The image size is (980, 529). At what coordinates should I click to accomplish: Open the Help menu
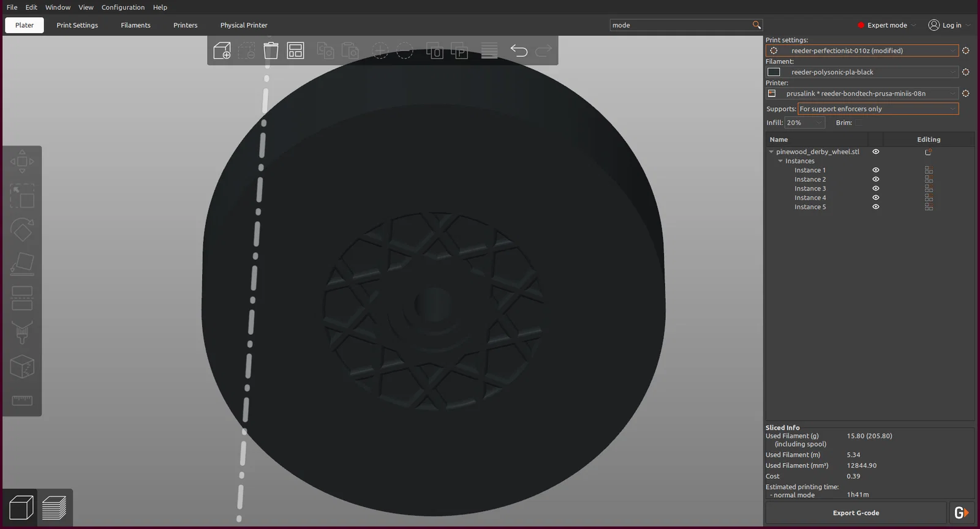pos(160,7)
